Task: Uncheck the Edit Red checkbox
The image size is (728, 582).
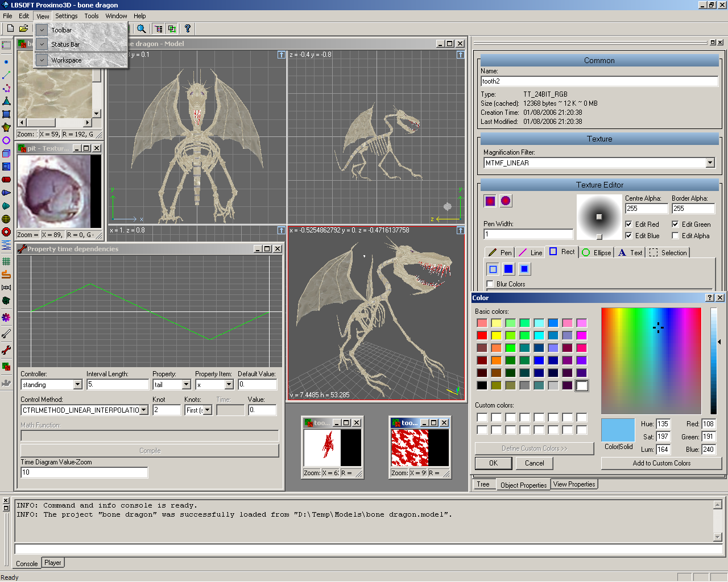Action: tap(628, 225)
